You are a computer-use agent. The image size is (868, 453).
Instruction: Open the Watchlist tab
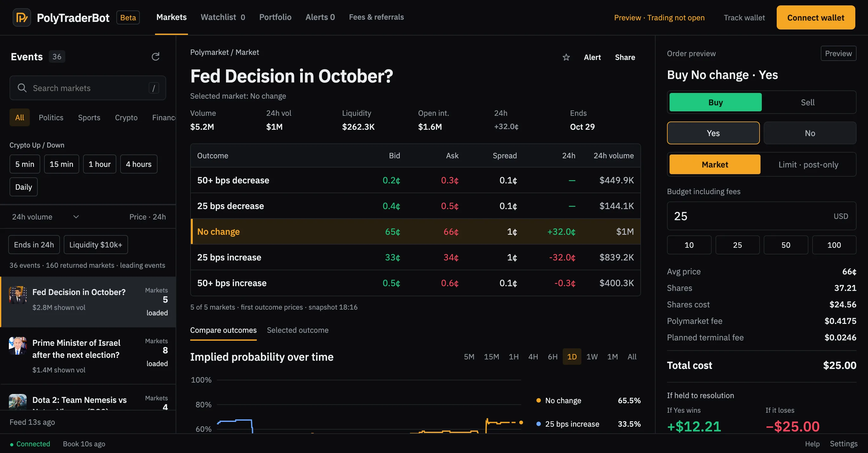(223, 17)
